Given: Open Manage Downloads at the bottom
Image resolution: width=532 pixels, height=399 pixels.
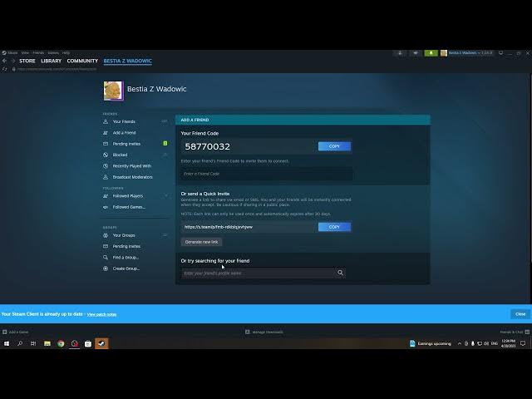Looking at the screenshot, I should (x=264, y=332).
